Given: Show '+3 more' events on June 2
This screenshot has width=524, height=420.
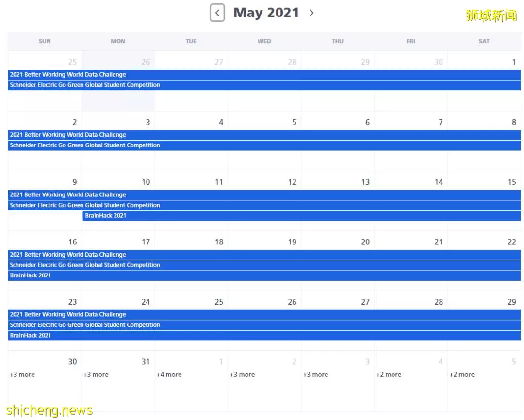Looking at the screenshot, I should pyautogui.click(x=242, y=374).
